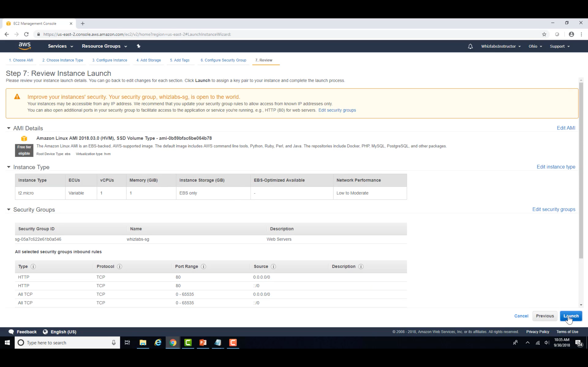Open the notifications bell icon
588x367 pixels.
click(470, 46)
